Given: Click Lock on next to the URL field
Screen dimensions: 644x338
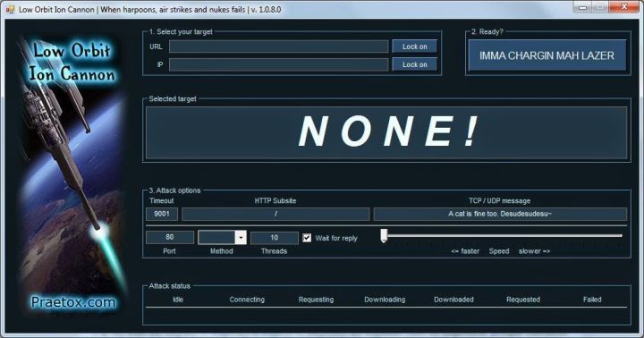Looking at the screenshot, I should point(414,46).
